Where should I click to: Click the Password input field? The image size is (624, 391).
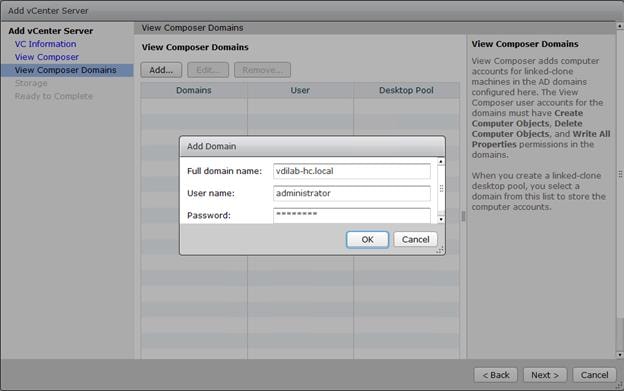pos(352,216)
